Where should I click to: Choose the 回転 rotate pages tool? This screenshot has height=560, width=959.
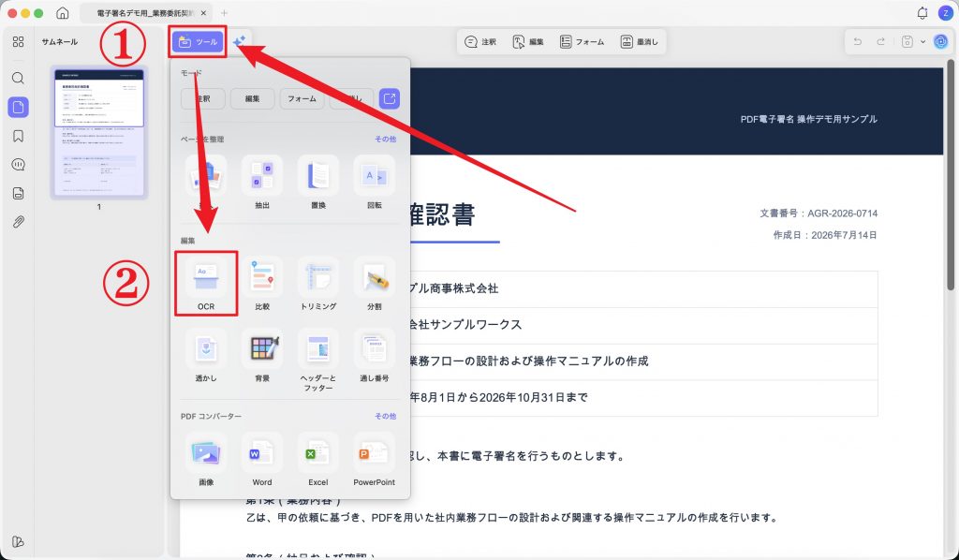click(x=375, y=183)
